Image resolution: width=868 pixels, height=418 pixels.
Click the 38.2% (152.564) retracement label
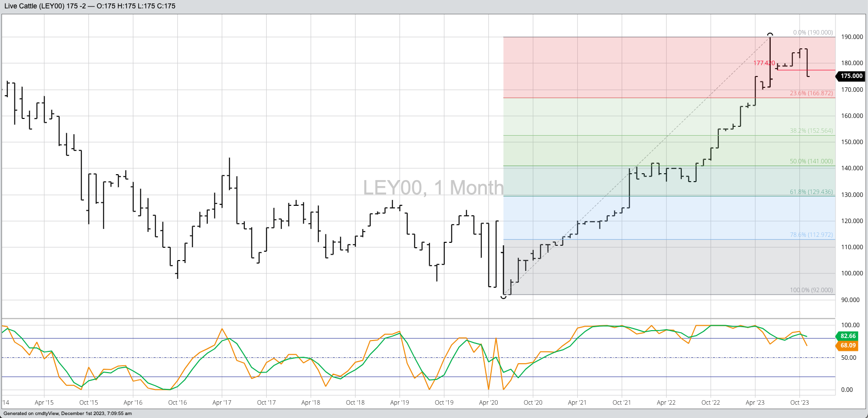[811, 131]
